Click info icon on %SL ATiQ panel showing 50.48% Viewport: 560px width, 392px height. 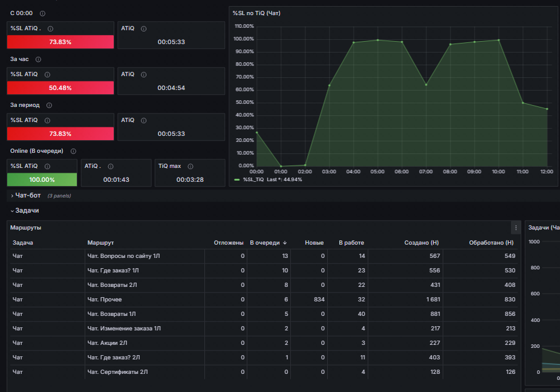click(x=47, y=74)
